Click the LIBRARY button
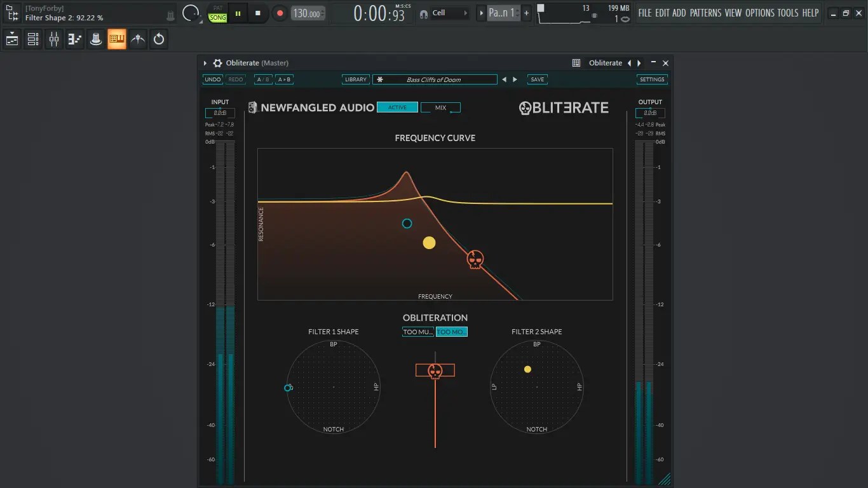The width and height of the screenshot is (868, 488). [x=355, y=79]
